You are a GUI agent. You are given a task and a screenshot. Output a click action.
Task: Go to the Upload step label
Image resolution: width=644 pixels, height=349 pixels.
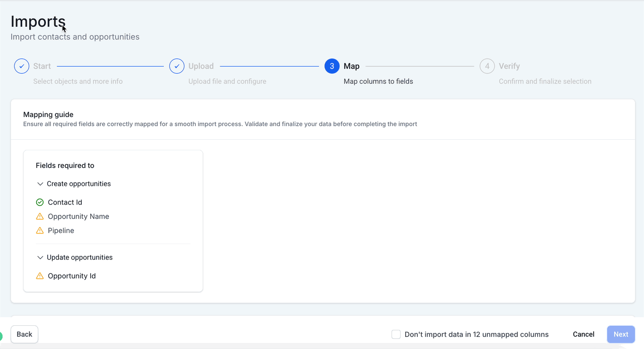[x=201, y=66]
